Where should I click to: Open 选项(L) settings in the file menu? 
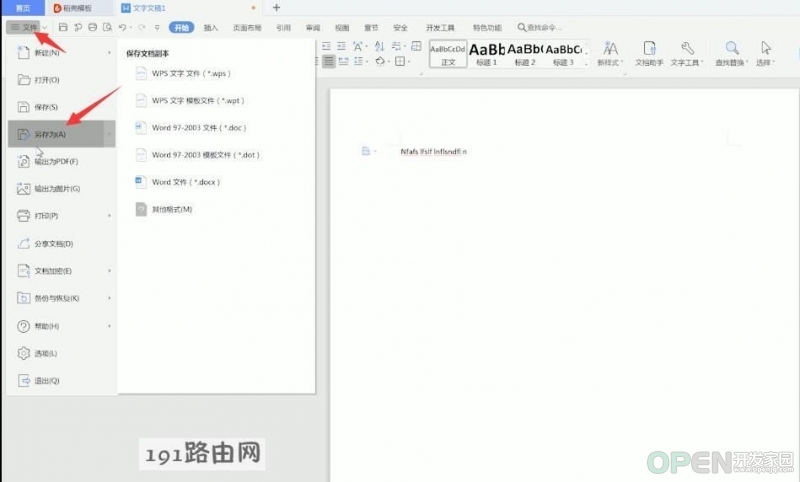click(61, 353)
